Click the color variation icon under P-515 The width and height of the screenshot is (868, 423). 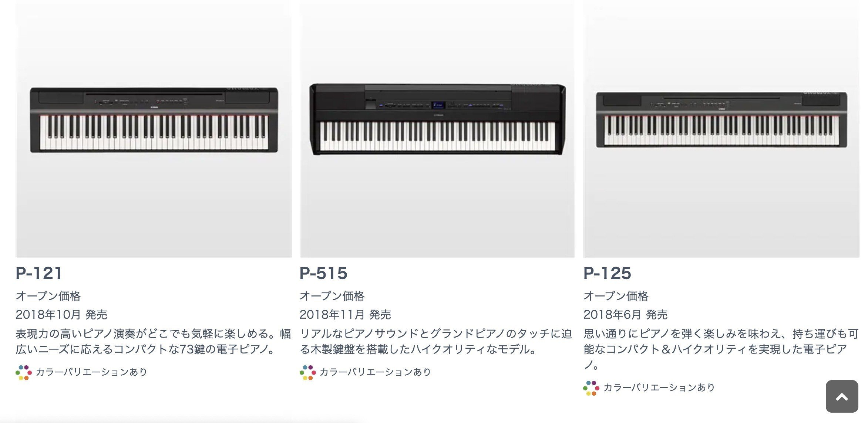(307, 372)
